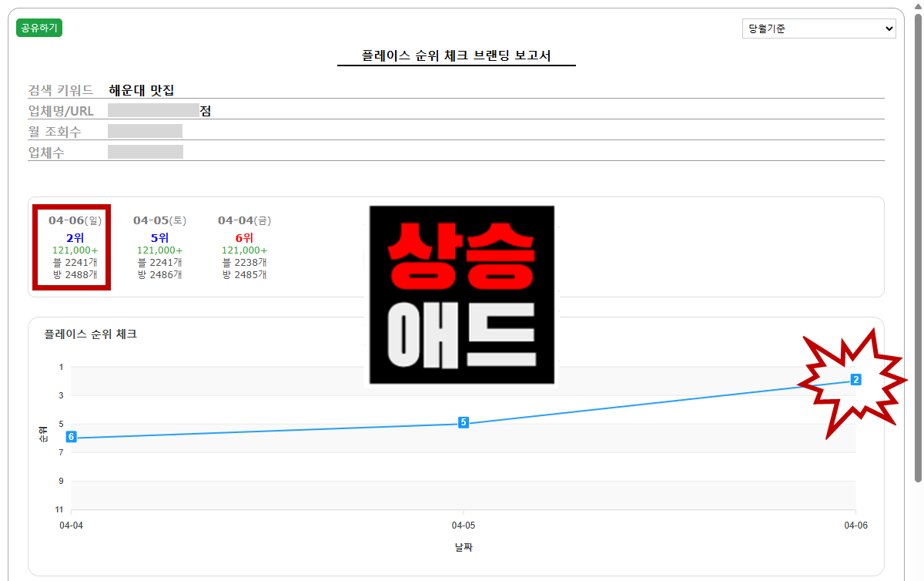Click the 검색 키워드 label
This screenshot has height=581, width=924.
(x=61, y=90)
